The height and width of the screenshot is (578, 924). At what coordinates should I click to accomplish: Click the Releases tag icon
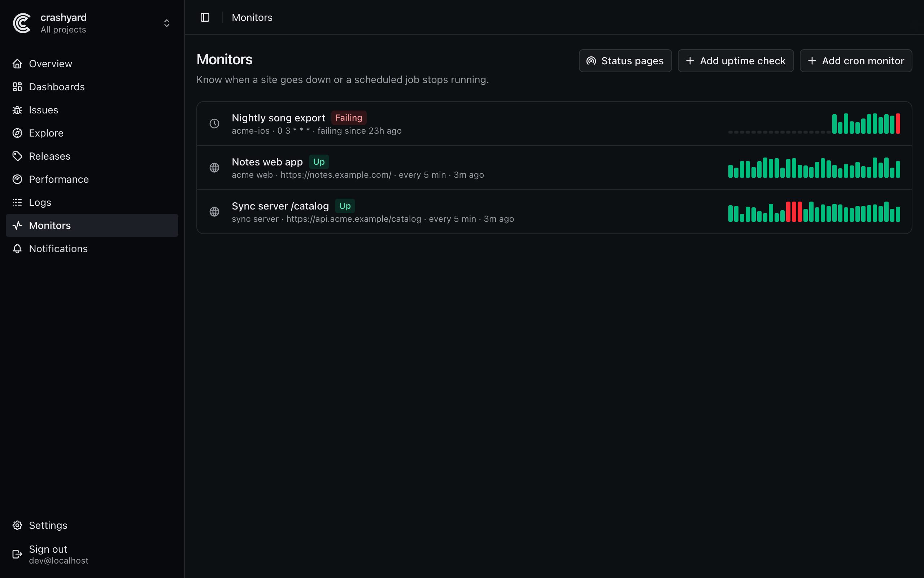[17, 156]
